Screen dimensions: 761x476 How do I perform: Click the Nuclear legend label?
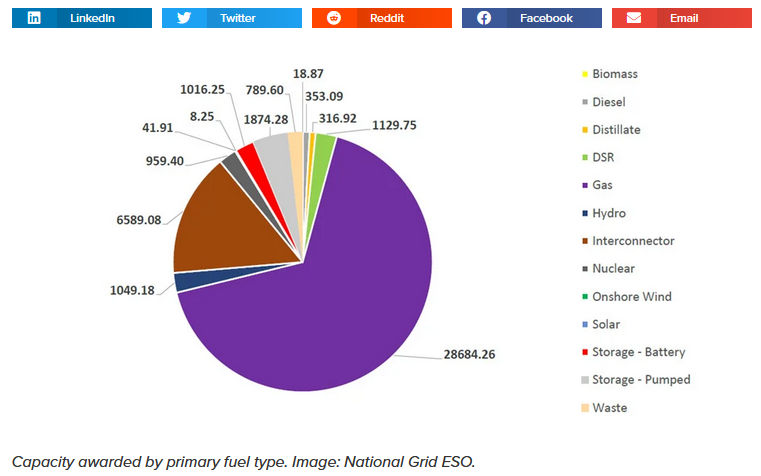pyautogui.click(x=613, y=269)
